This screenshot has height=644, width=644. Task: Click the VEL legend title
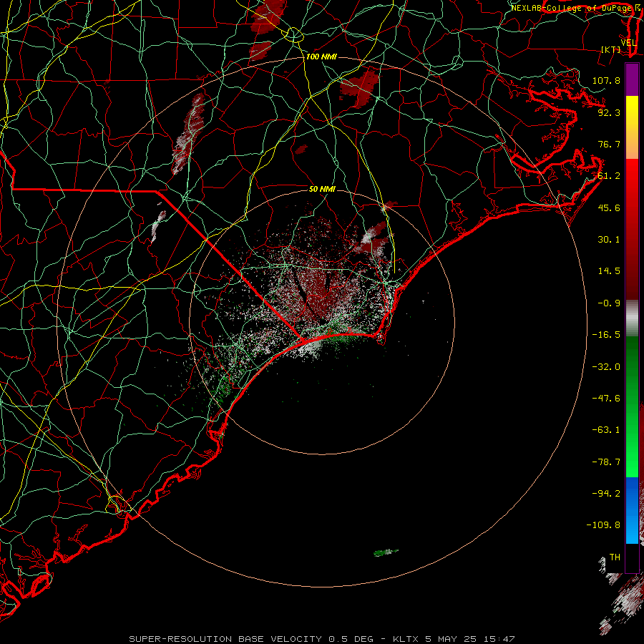coord(628,43)
